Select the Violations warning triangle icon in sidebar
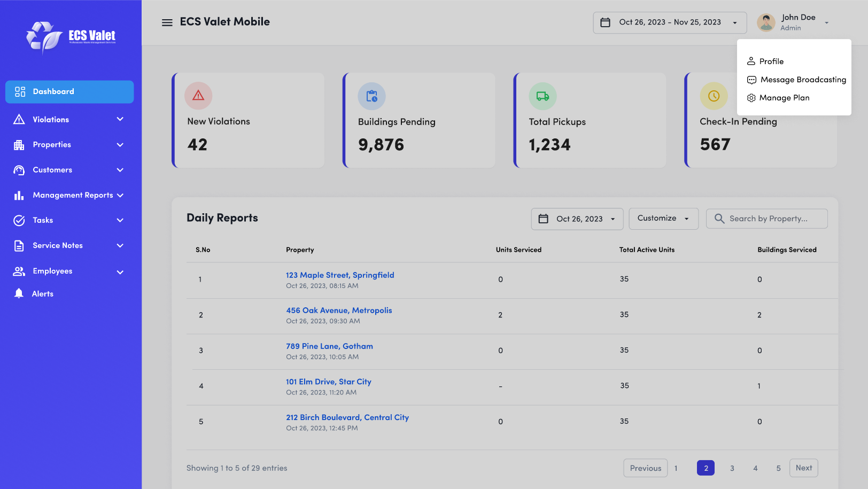 click(x=19, y=119)
